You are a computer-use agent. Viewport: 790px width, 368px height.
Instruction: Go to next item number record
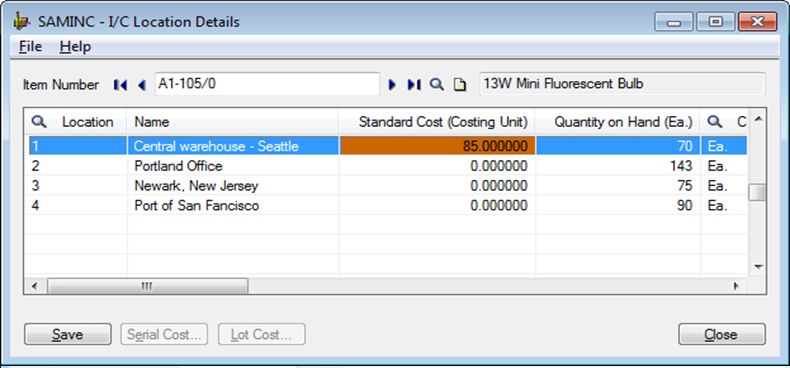(392, 85)
